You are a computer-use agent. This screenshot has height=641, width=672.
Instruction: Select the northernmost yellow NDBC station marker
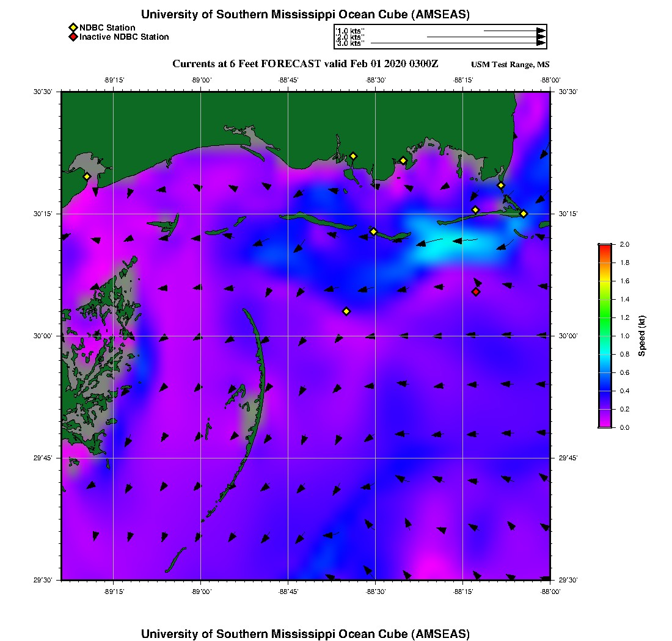(353, 156)
